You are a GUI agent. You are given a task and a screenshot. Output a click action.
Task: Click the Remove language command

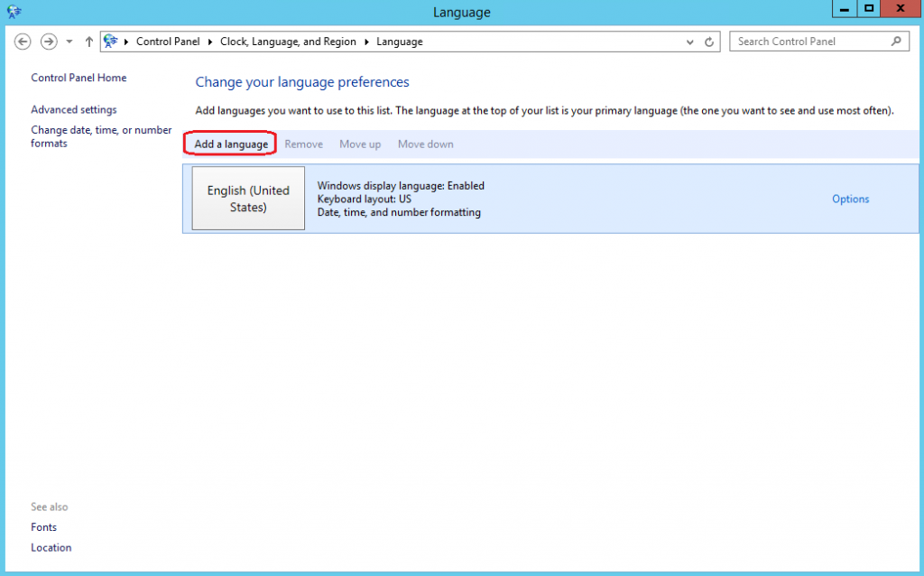tap(303, 144)
